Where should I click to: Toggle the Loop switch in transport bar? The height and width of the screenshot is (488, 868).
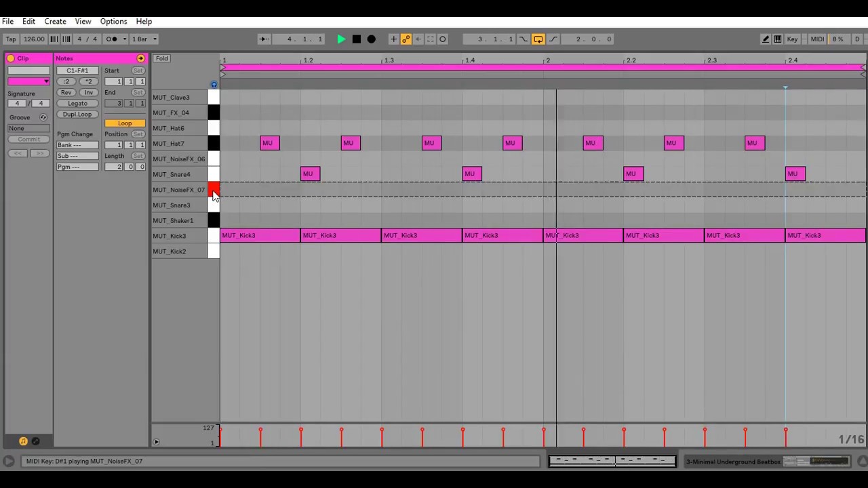538,39
